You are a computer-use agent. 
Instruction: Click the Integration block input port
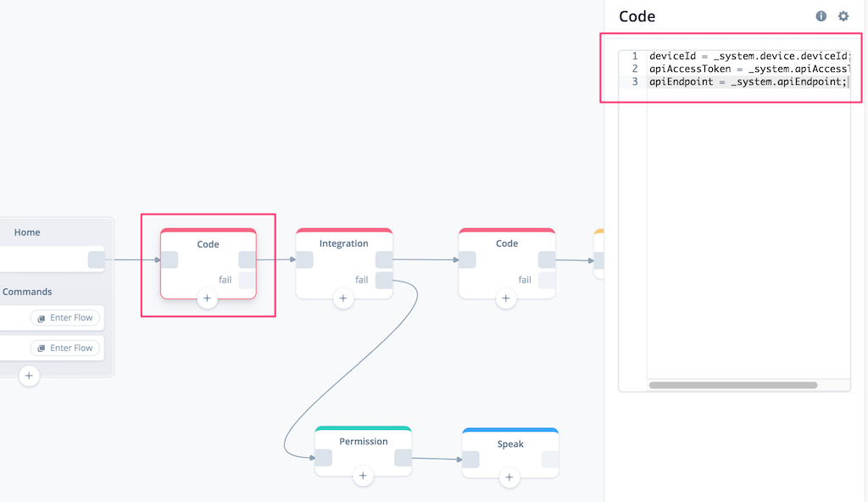[304, 259]
